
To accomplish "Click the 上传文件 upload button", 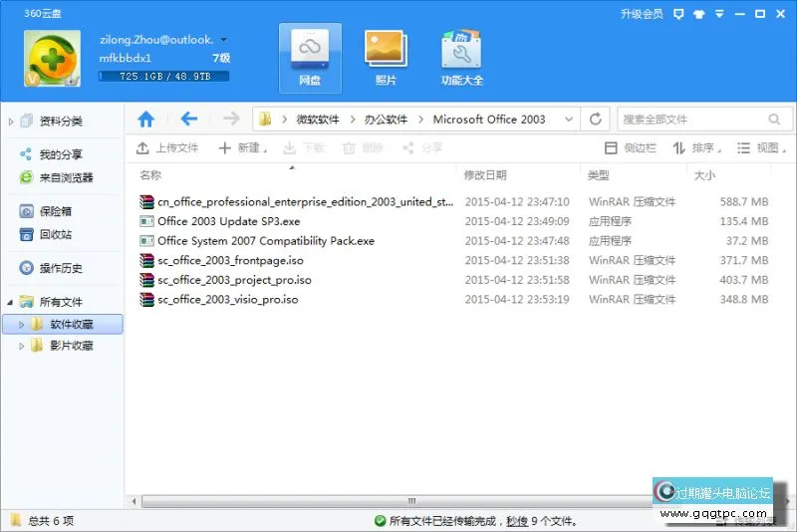I will click(167, 147).
